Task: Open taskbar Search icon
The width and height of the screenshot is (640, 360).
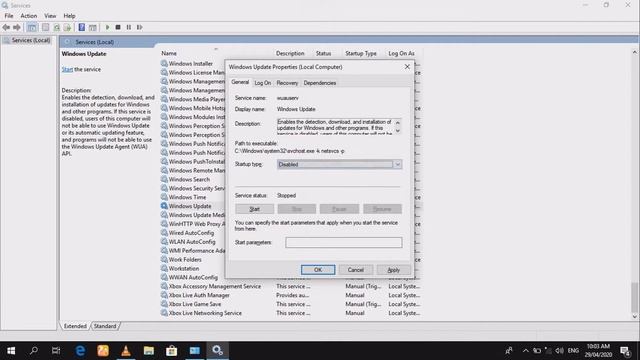Action: [x=34, y=351]
